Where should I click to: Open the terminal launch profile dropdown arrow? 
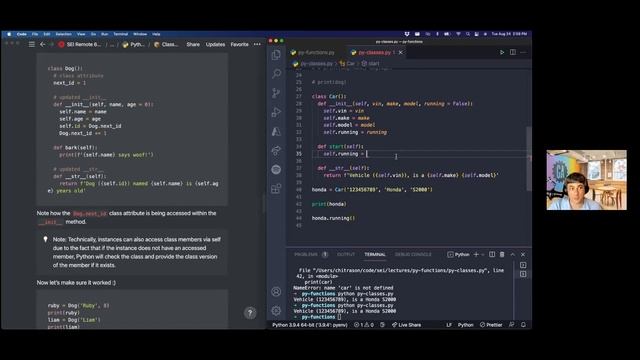coord(483,254)
